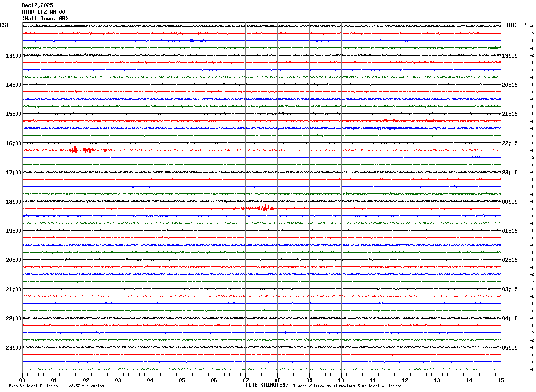Click the 21:15 UTC time label

tap(510, 114)
